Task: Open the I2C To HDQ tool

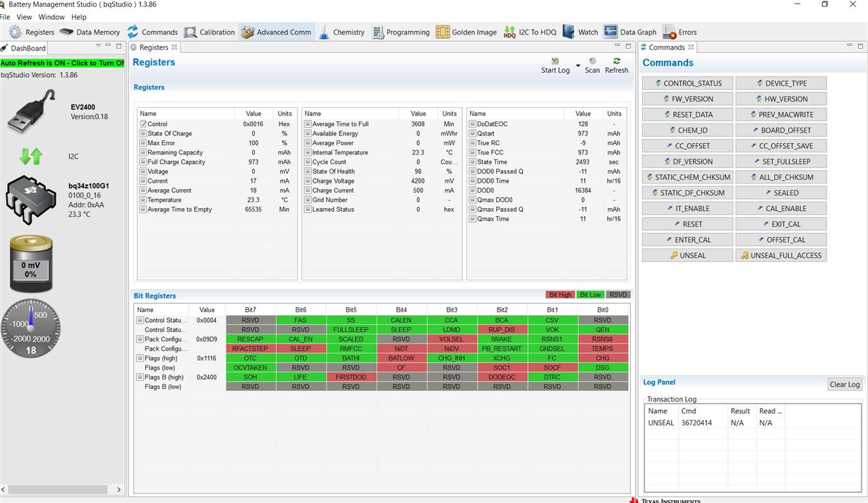Action: tap(530, 32)
